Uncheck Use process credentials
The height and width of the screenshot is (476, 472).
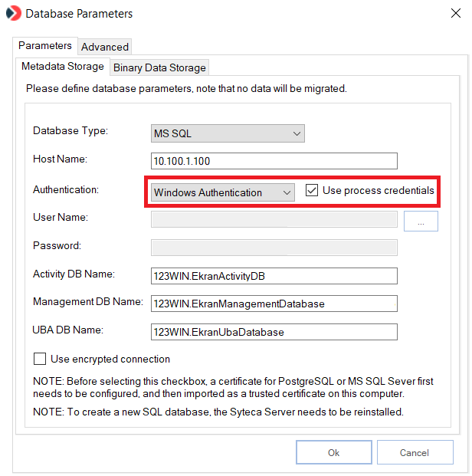(x=312, y=191)
